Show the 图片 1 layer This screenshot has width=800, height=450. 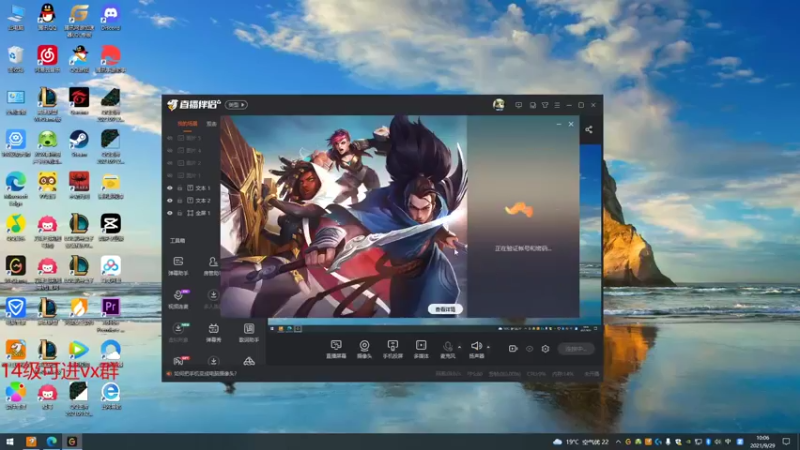[170, 176]
